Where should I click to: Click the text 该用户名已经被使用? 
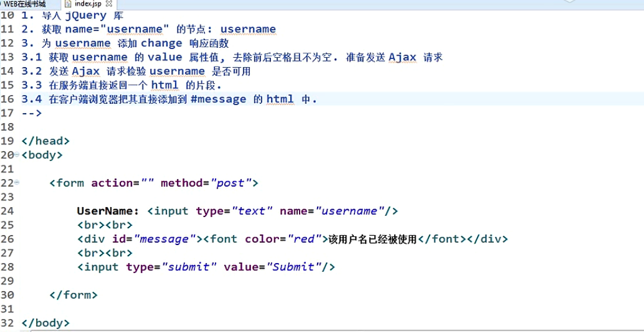[373, 239]
